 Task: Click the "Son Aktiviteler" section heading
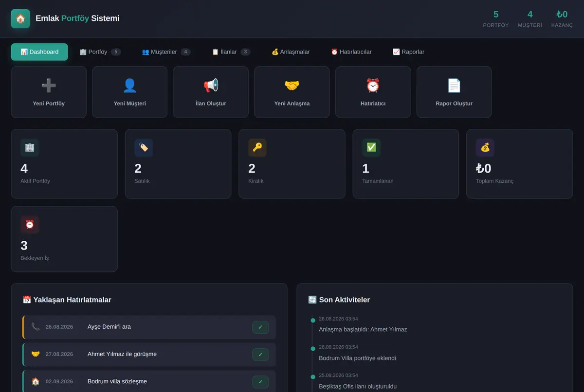coord(339,300)
